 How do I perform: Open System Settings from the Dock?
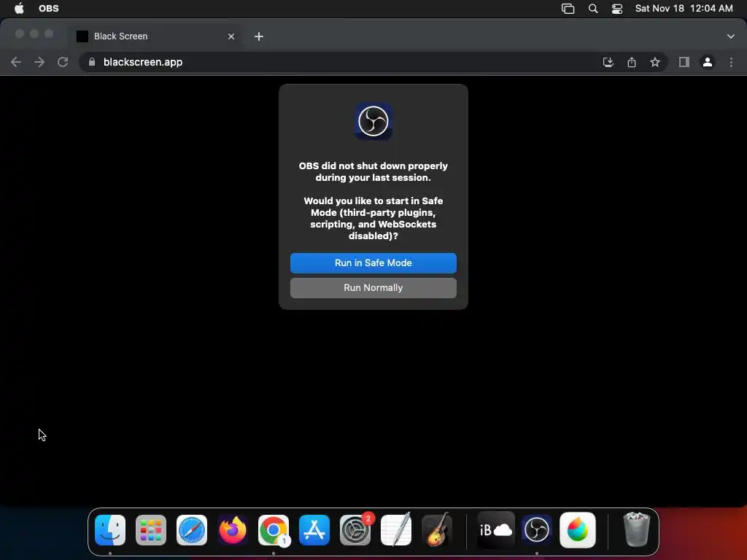pos(355,530)
